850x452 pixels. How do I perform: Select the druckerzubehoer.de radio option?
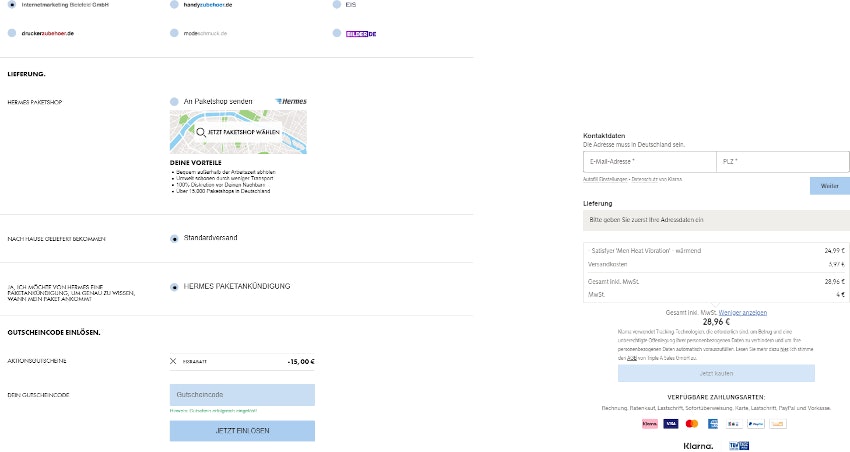[12, 33]
